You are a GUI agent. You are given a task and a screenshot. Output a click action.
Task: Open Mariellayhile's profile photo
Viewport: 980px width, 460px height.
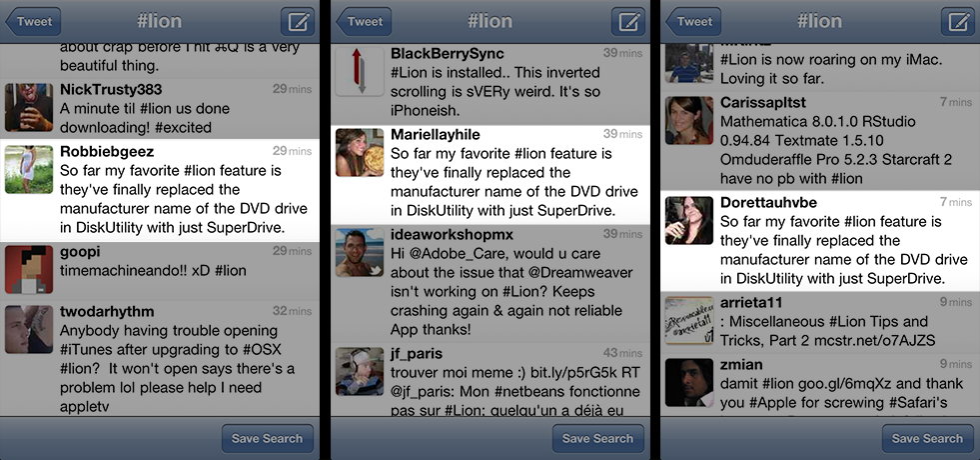pyautogui.click(x=360, y=153)
